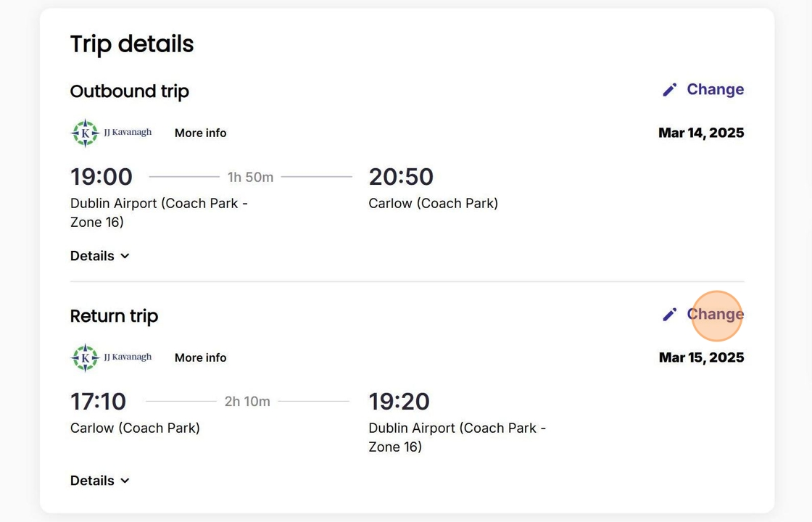
Task: Click the Mar 15, 2025 return date
Action: coord(701,357)
